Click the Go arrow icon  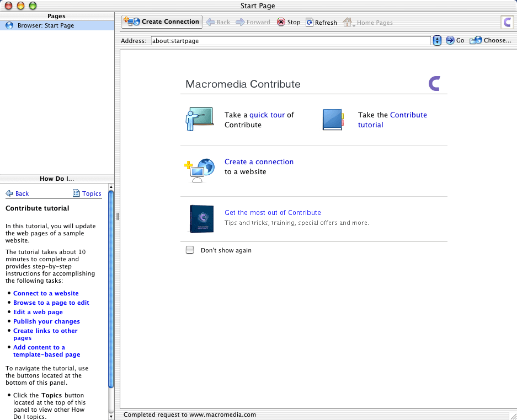450,40
